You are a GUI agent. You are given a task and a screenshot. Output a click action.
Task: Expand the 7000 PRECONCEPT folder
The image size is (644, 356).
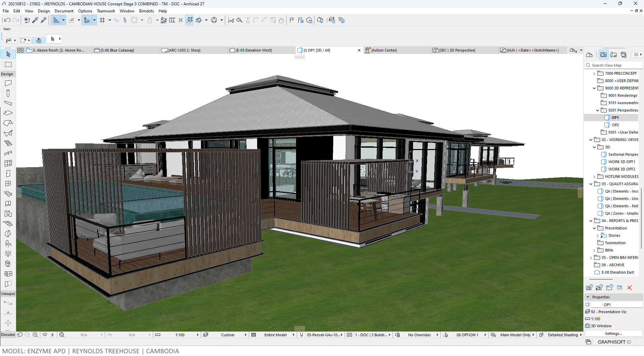594,73
